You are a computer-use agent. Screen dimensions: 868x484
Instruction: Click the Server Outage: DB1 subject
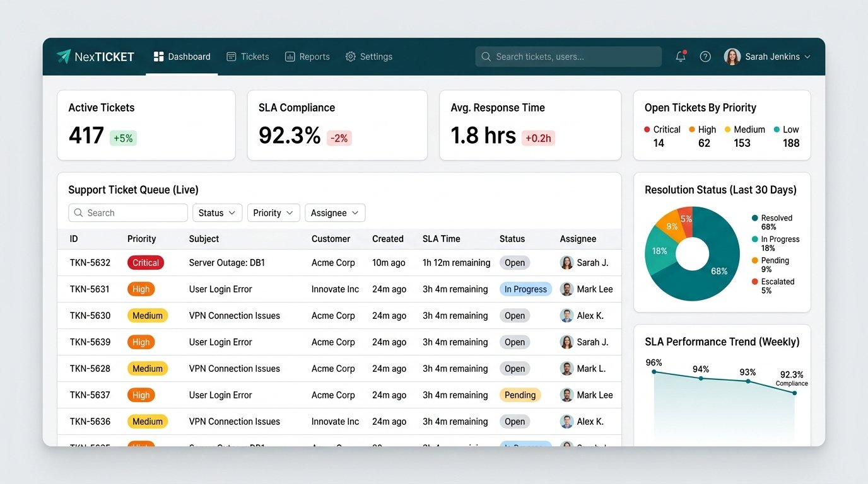coord(227,263)
